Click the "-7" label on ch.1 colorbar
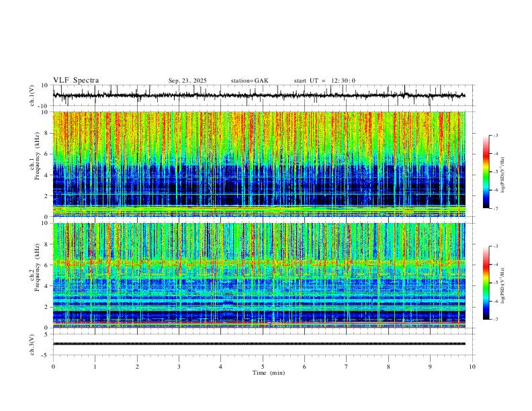Viewport: 532px width, 411px height. coord(495,208)
